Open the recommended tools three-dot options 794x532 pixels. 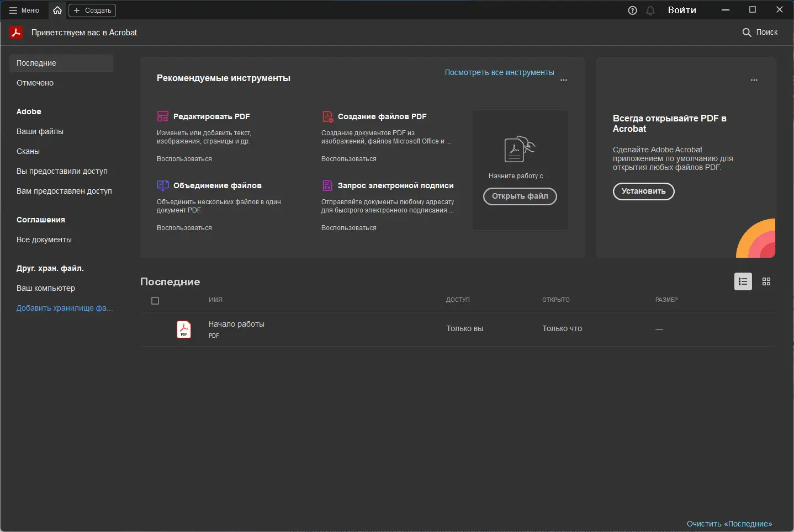pos(564,80)
